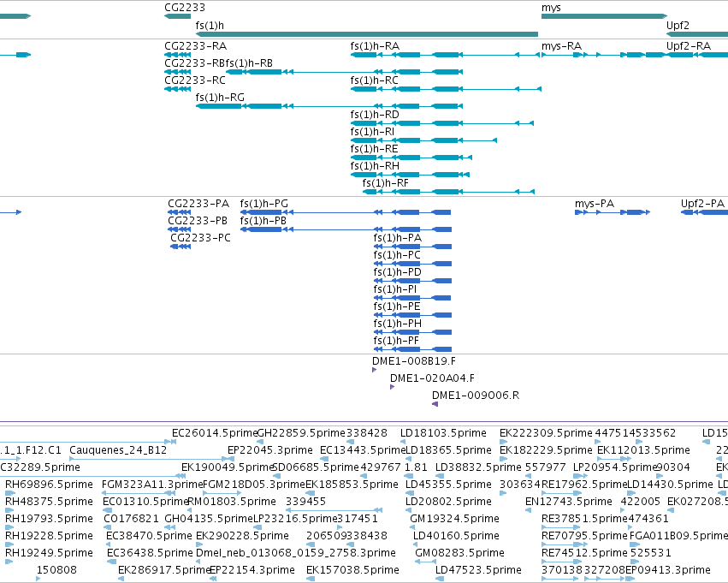Click the fs(1)h-PA protein label
The image size is (728, 583).
click(x=398, y=238)
